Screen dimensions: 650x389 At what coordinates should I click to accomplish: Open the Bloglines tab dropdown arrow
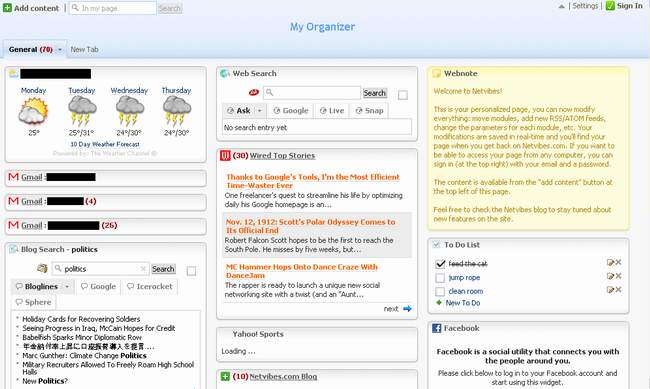(x=67, y=287)
